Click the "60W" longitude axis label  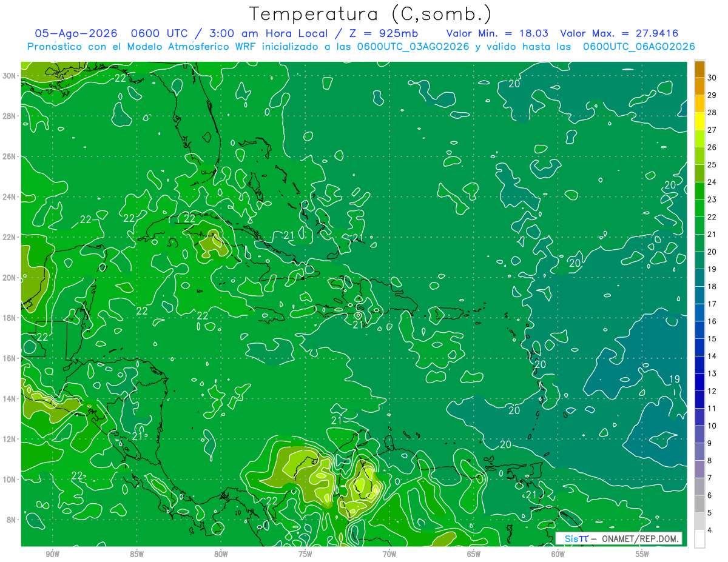(x=558, y=554)
